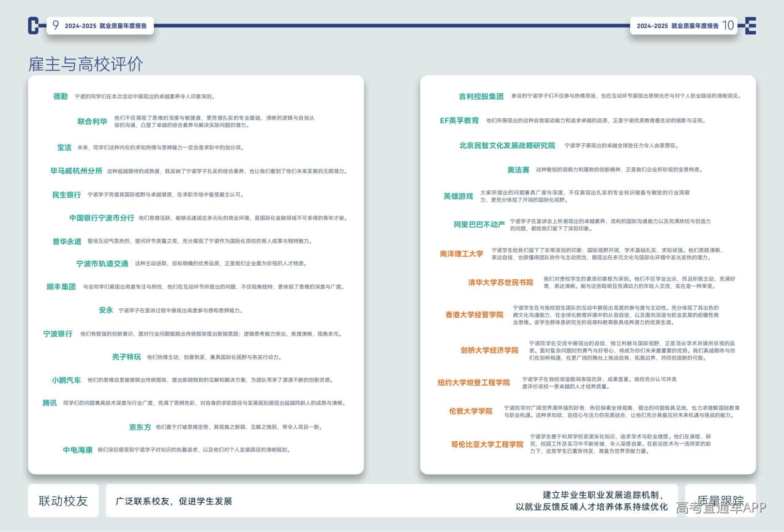Select the 联动校友 tab
Image resolution: width=784 pixels, height=532 pixels.
coord(63,501)
